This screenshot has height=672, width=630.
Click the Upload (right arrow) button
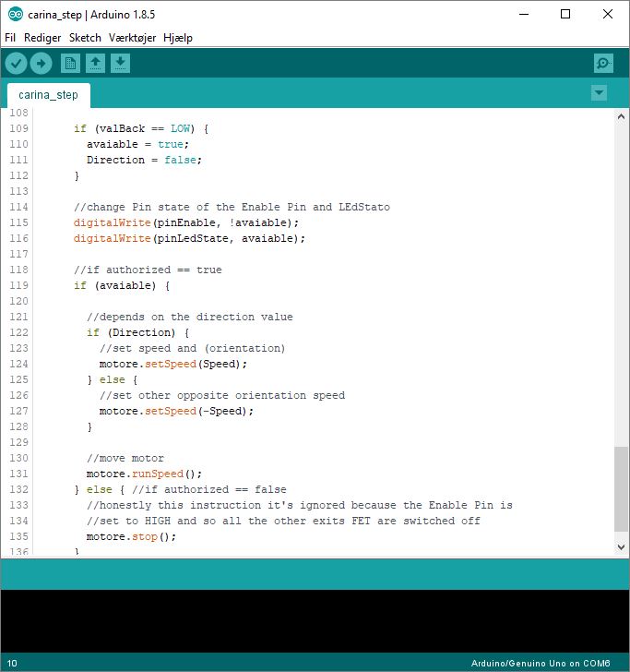click(42, 64)
